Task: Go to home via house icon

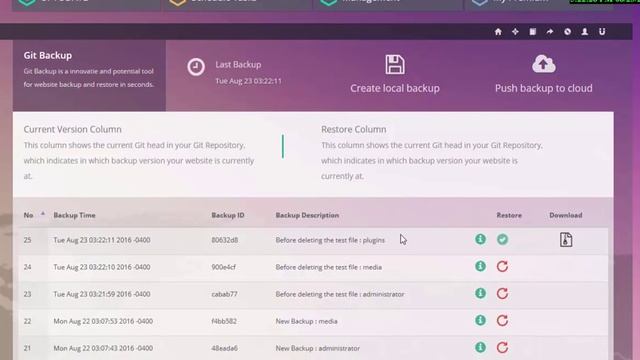Action: 498,32
